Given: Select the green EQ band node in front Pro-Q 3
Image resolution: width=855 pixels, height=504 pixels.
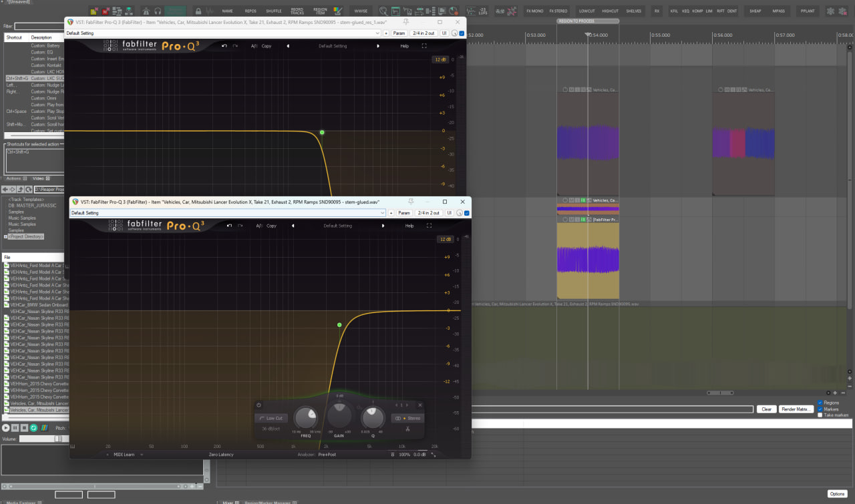Looking at the screenshot, I should (339, 325).
